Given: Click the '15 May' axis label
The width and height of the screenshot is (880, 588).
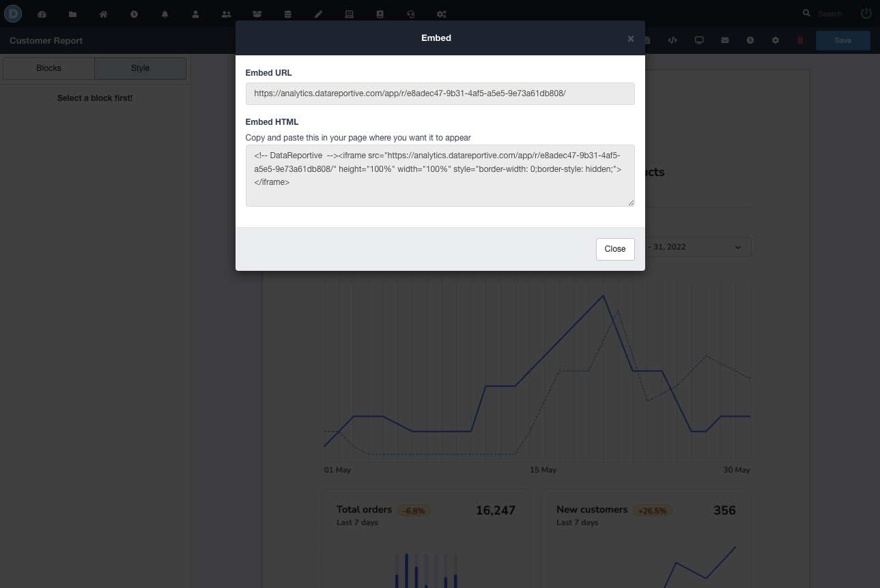Looking at the screenshot, I should click(x=543, y=470).
